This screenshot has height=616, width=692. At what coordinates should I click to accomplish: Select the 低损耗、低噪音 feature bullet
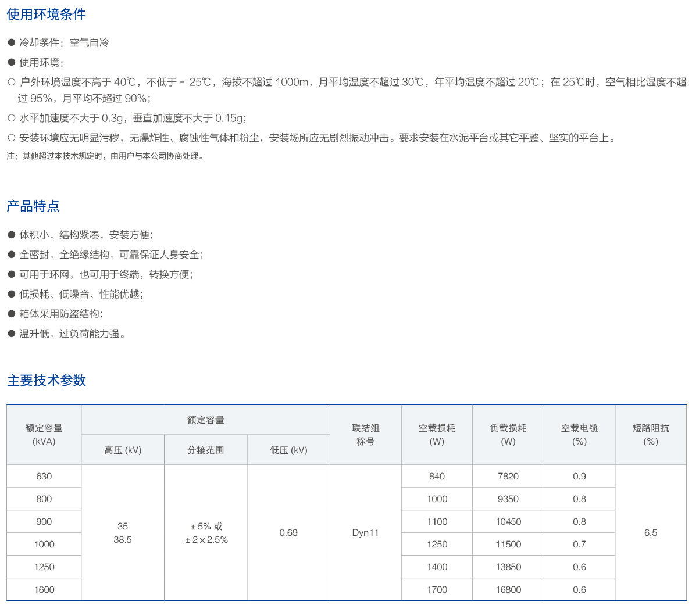(81, 294)
